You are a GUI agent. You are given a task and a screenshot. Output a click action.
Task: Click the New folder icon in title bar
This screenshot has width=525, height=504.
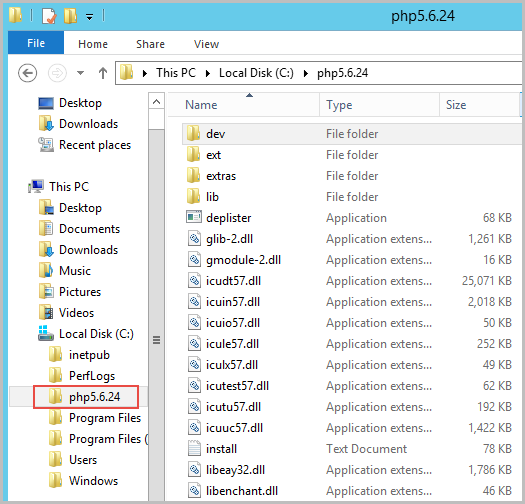pyautogui.click(x=70, y=16)
